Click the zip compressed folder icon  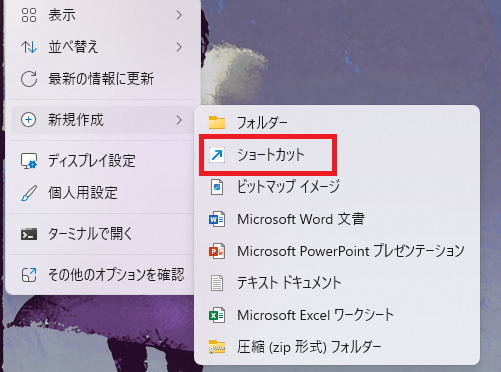217,347
